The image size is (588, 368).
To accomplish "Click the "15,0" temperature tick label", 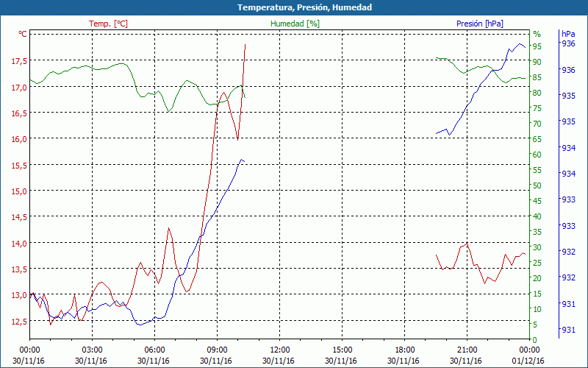I will coord(19,191).
